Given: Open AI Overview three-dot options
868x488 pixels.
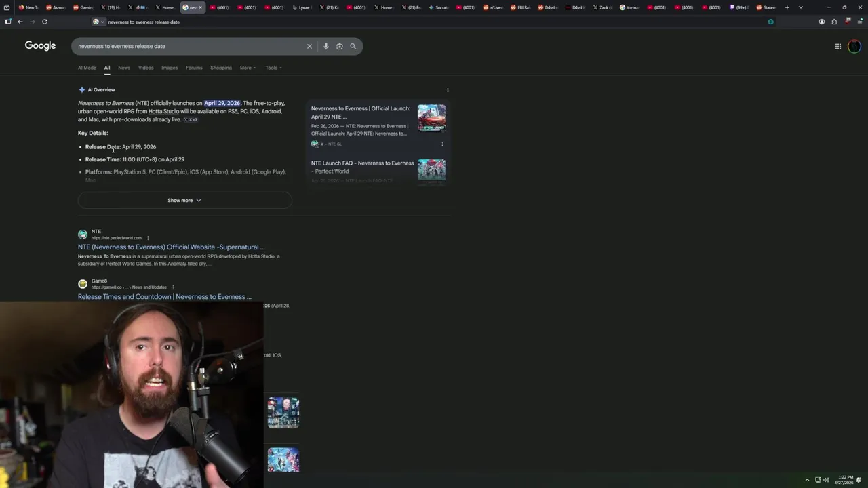Looking at the screenshot, I should coord(448,90).
